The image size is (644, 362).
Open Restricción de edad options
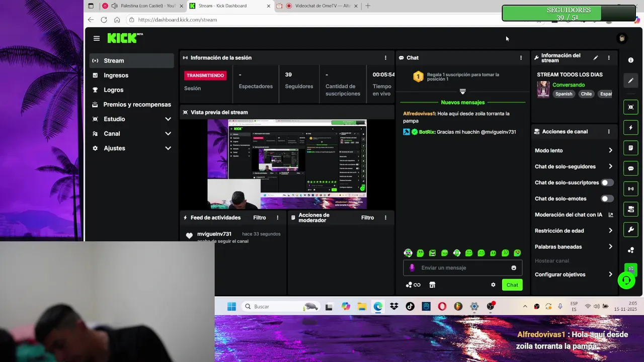click(610, 231)
